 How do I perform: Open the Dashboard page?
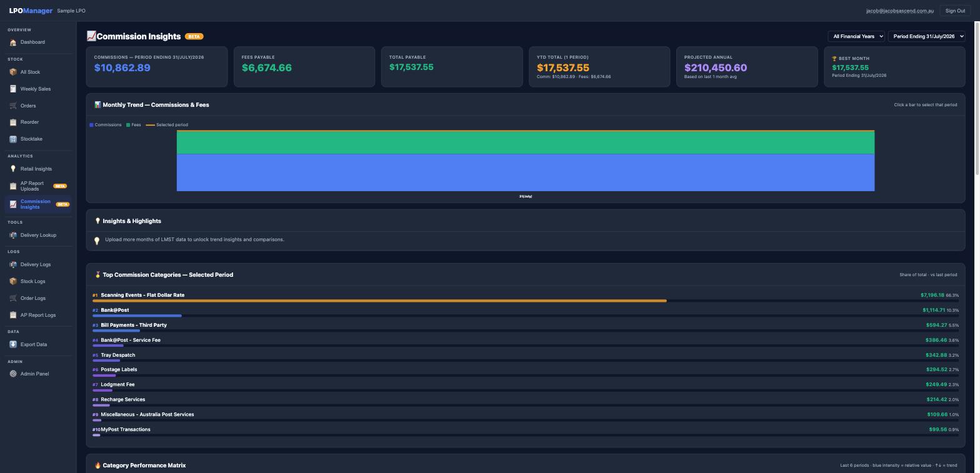coord(38,42)
